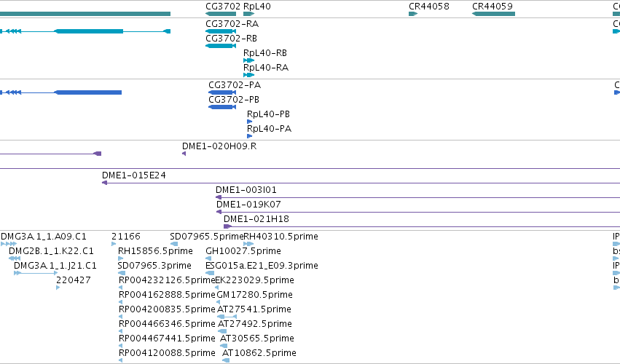Select the AT27492.5prime EST label

point(255,325)
